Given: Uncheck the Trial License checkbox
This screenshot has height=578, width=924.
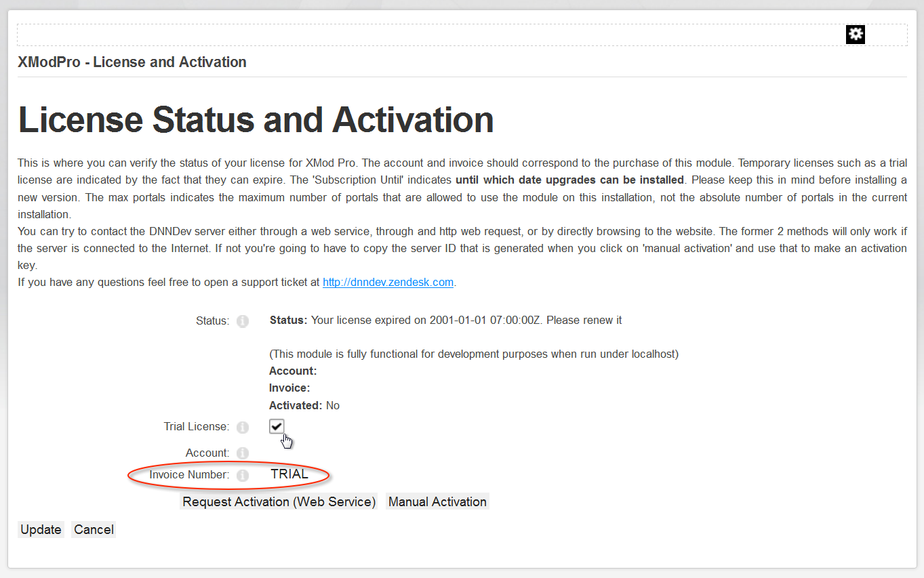Looking at the screenshot, I should 277,426.
